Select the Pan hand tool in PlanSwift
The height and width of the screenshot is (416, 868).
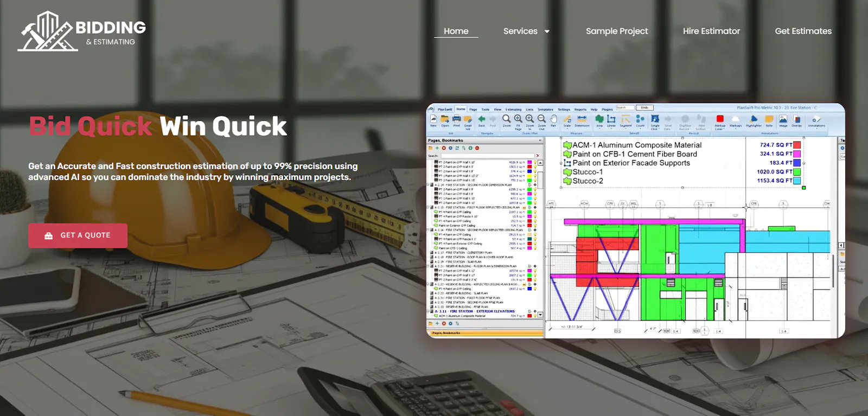(x=553, y=119)
